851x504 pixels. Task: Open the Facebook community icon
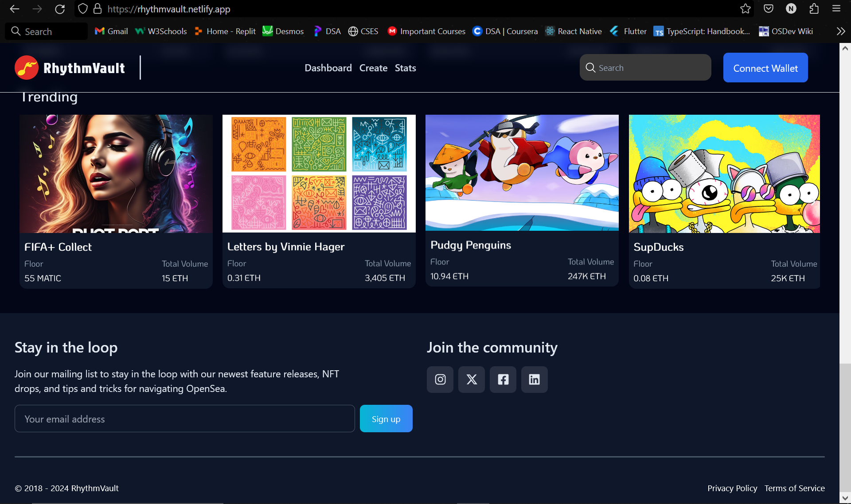pyautogui.click(x=503, y=380)
